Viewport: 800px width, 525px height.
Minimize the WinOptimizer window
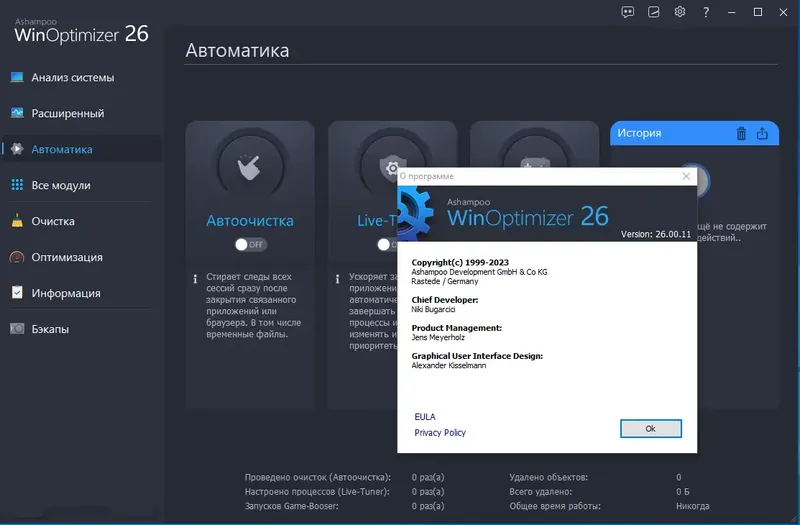[732, 12]
